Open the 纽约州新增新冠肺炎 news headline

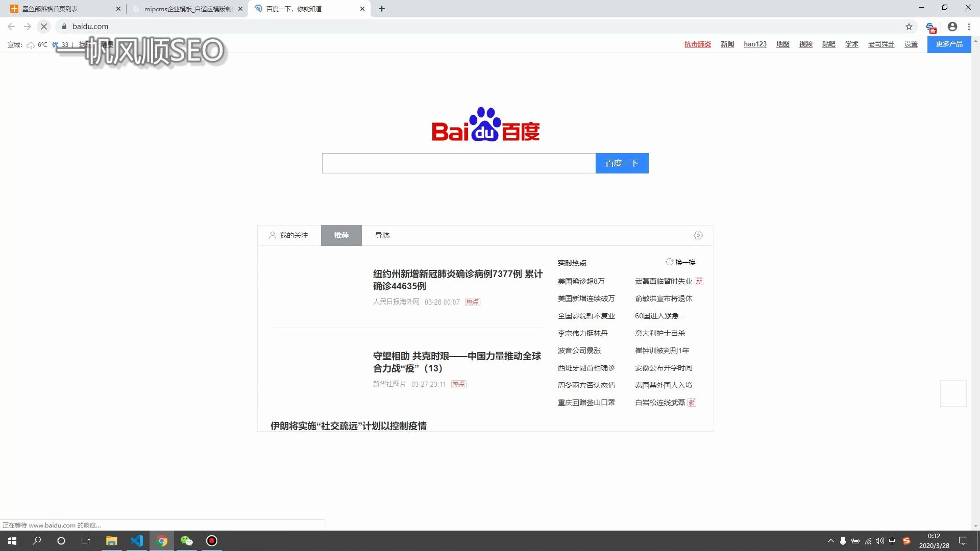pyautogui.click(x=458, y=280)
